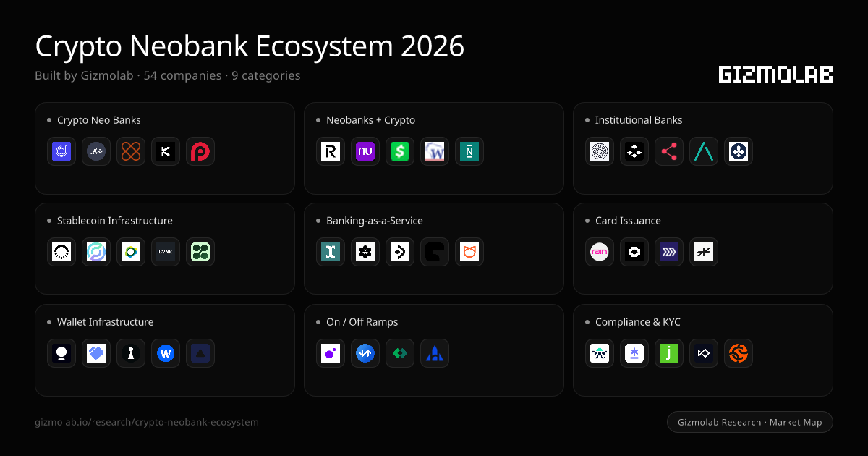868x456 pixels.
Task: Select the 'Neobanks + Crypto' category heading
Action: [370, 120]
